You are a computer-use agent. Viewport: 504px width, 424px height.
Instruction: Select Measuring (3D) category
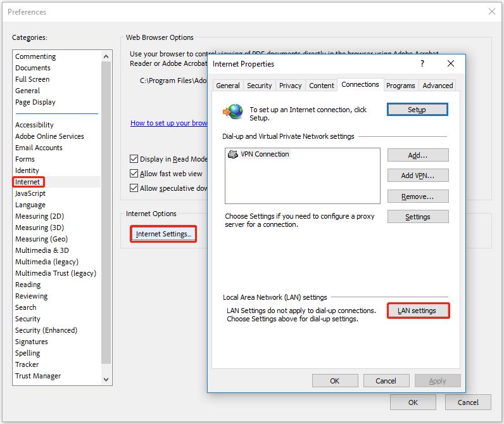(x=39, y=228)
